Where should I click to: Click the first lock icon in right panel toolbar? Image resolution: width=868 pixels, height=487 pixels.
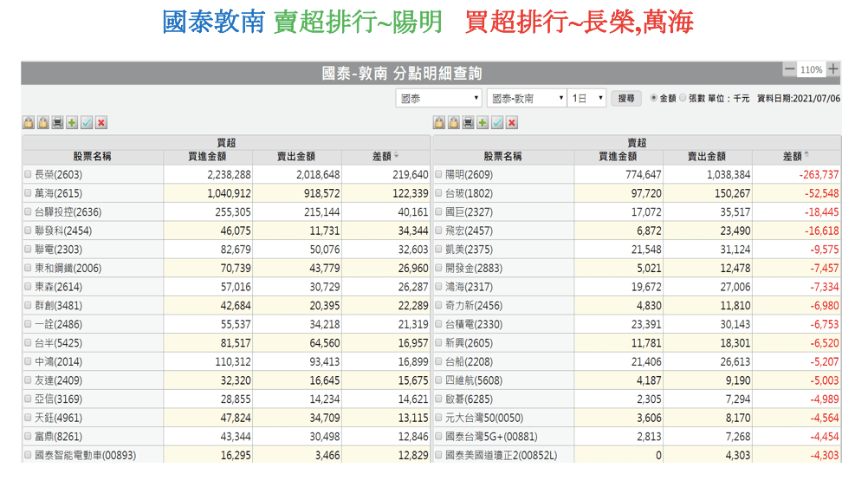tap(438, 123)
